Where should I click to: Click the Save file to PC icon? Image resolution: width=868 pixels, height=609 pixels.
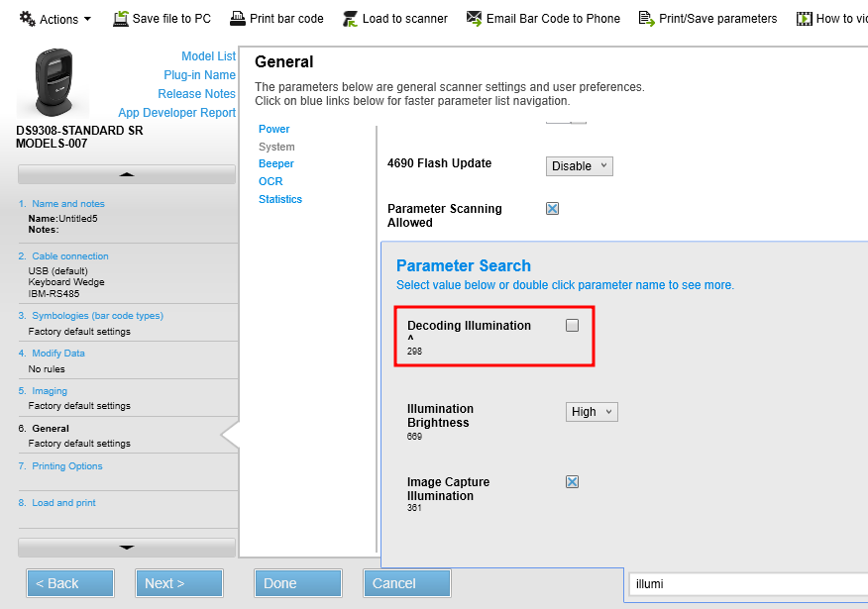[x=120, y=19]
